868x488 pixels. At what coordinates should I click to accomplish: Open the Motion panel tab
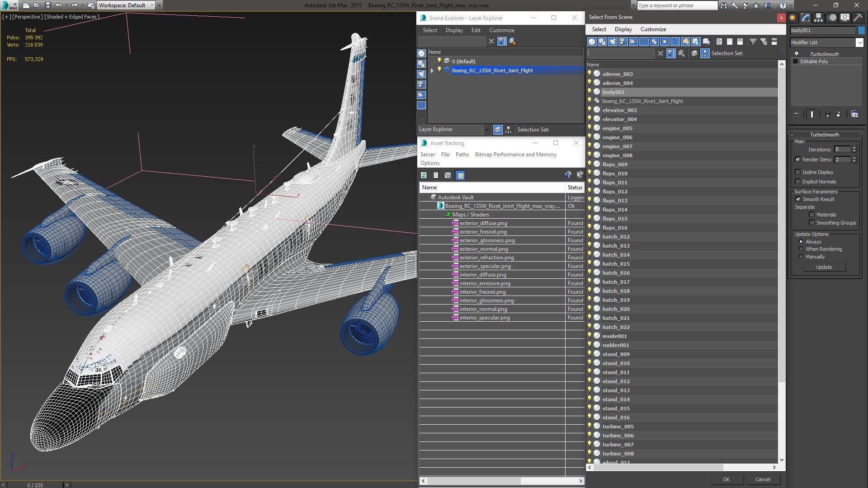click(x=832, y=18)
